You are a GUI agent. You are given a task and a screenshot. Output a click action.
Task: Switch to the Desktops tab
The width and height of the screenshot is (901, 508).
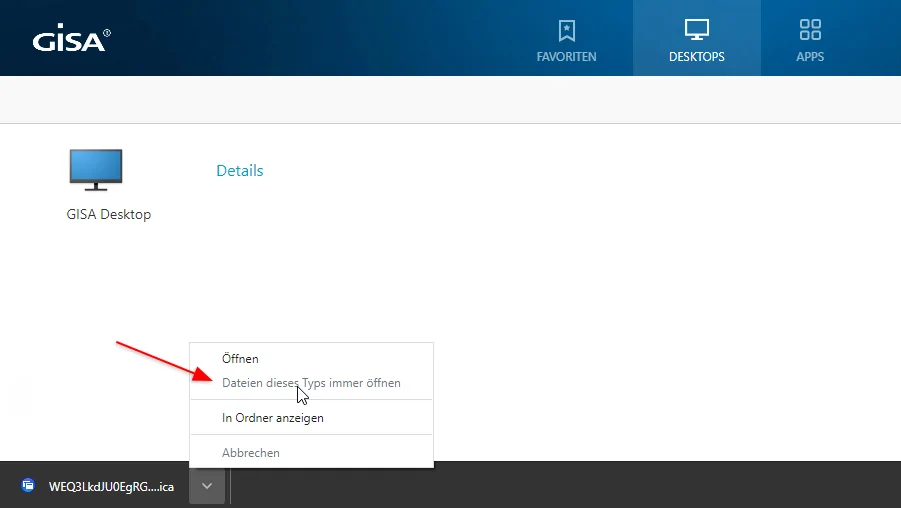click(696, 39)
